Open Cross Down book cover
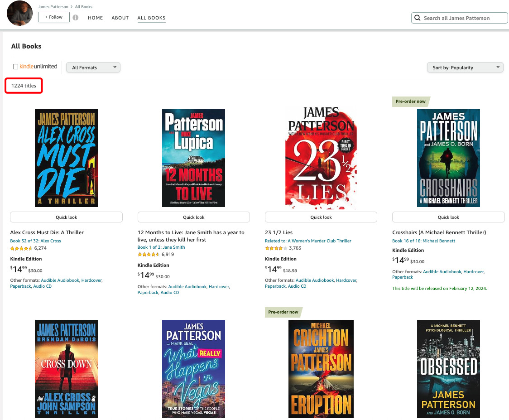The height and width of the screenshot is (420, 509). coord(66,369)
